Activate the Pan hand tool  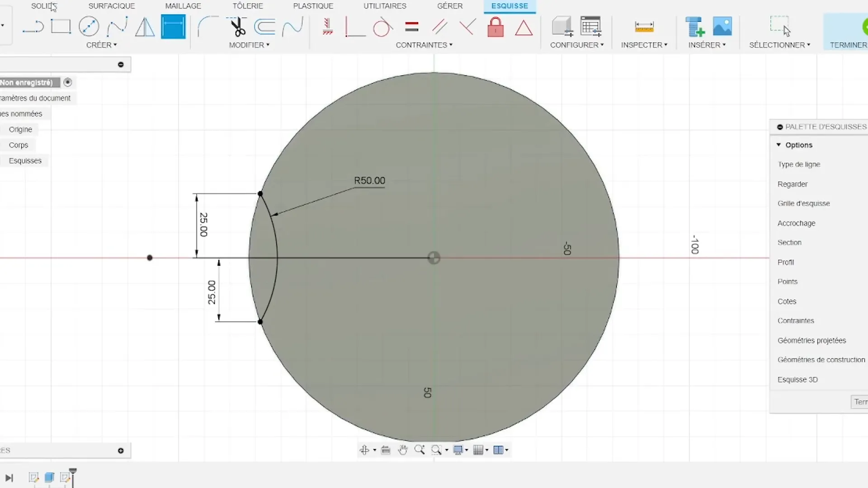pyautogui.click(x=403, y=450)
